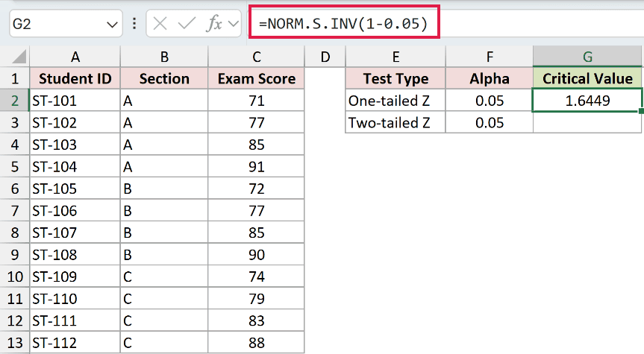Select column G header
Screen dimensions: 644x354
pyautogui.click(x=587, y=56)
